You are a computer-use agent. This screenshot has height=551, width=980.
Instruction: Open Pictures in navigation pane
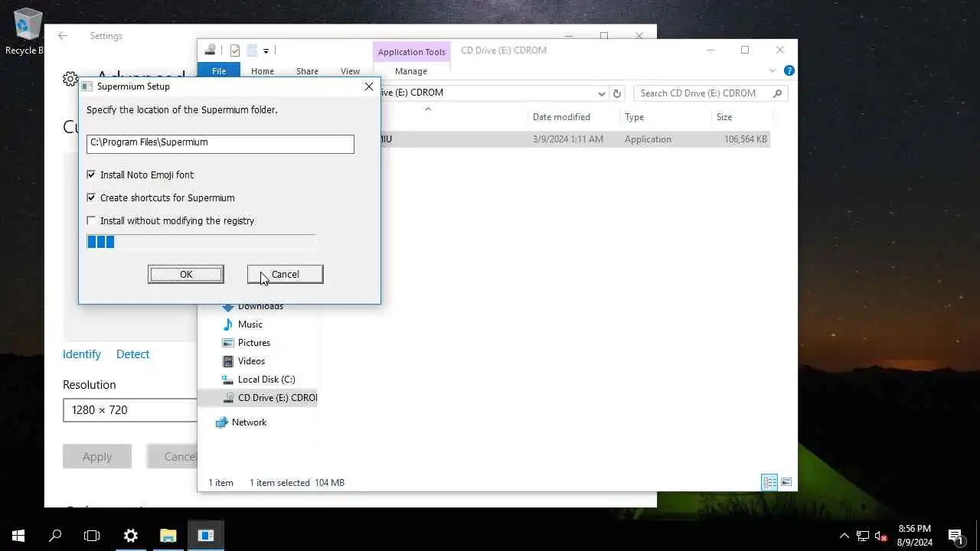253,343
